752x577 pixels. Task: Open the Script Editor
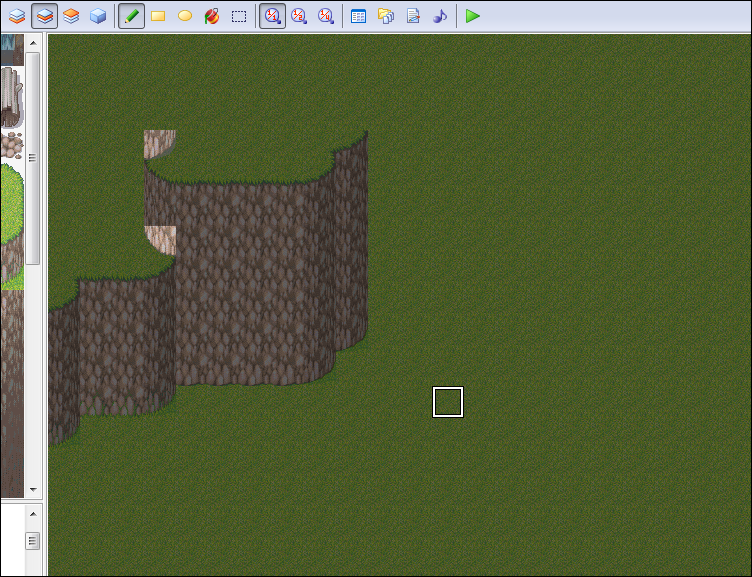click(413, 16)
